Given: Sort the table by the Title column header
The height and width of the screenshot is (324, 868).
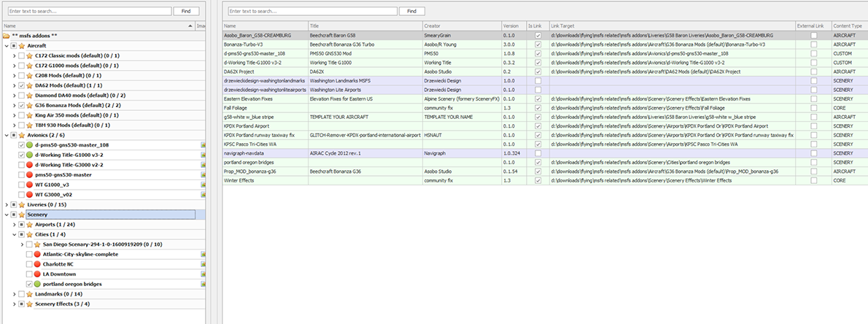Looking at the screenshot, I should (365, 26).
